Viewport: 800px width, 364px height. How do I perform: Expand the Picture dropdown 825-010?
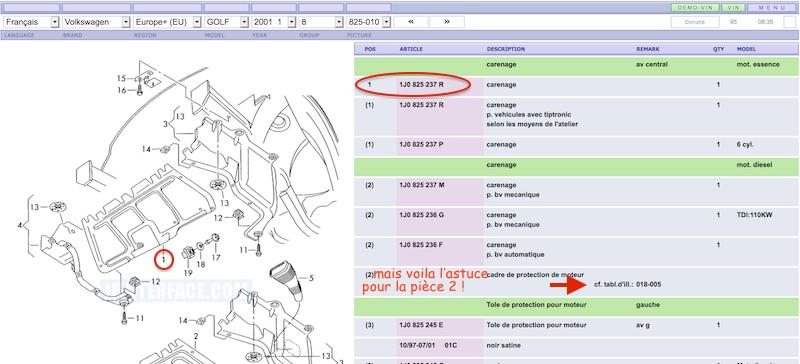[x=368, y=22]
